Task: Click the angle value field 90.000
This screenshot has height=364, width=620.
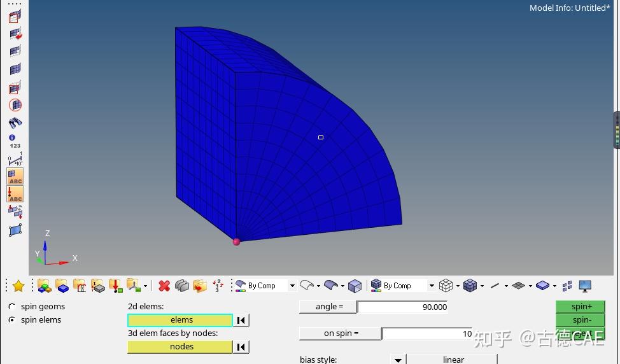Action: point(402,307)
